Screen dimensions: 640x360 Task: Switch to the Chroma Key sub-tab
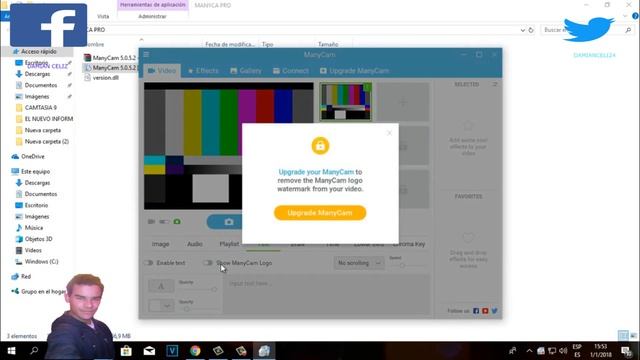[x=409, y=244]
